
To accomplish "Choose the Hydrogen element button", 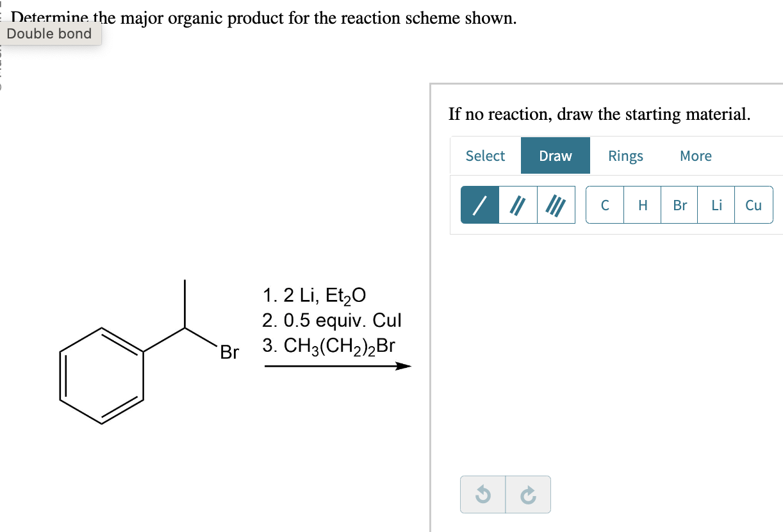I will click(642, 204).
